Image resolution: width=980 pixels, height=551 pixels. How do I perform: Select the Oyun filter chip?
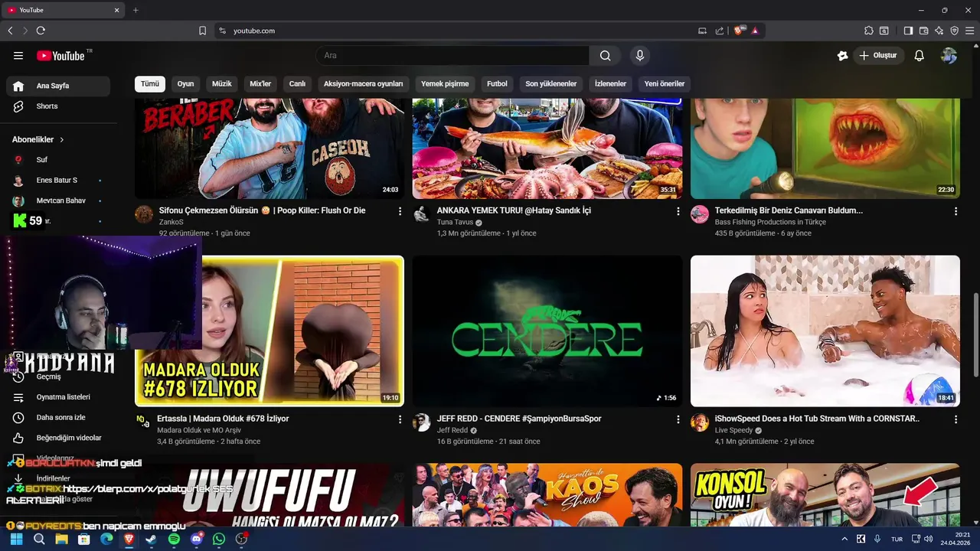pyautogui.click(x=186, y=84)
